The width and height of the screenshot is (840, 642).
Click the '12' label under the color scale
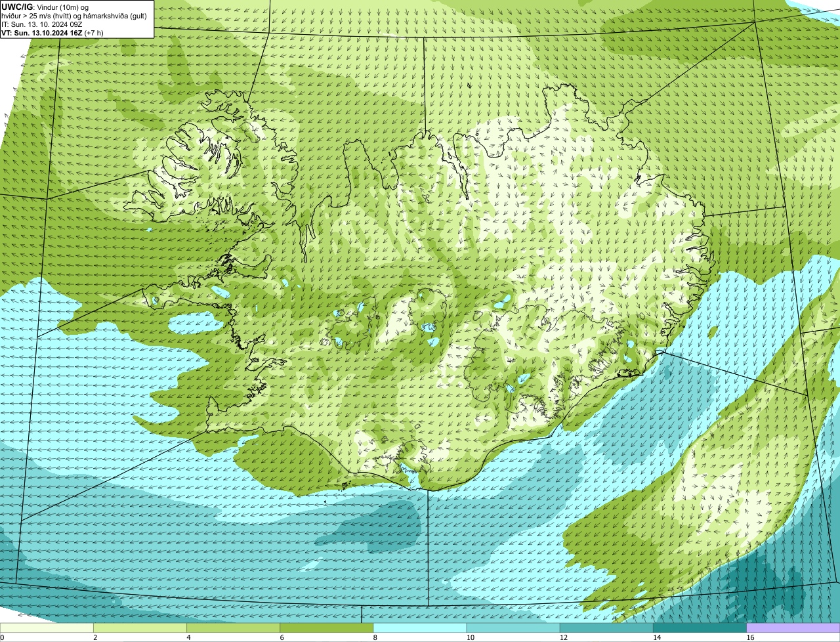563,637
